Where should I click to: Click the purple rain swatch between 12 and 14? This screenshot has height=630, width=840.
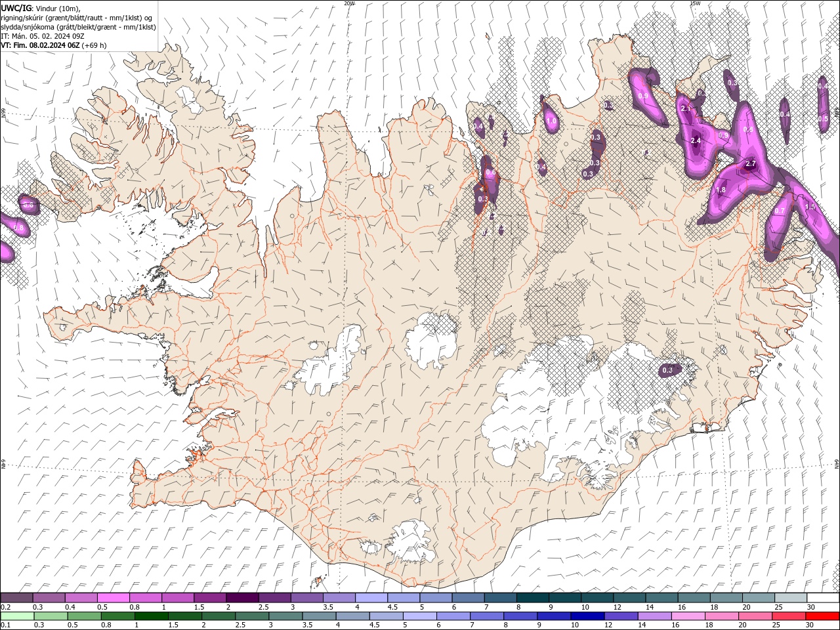(x=620, y=616)
